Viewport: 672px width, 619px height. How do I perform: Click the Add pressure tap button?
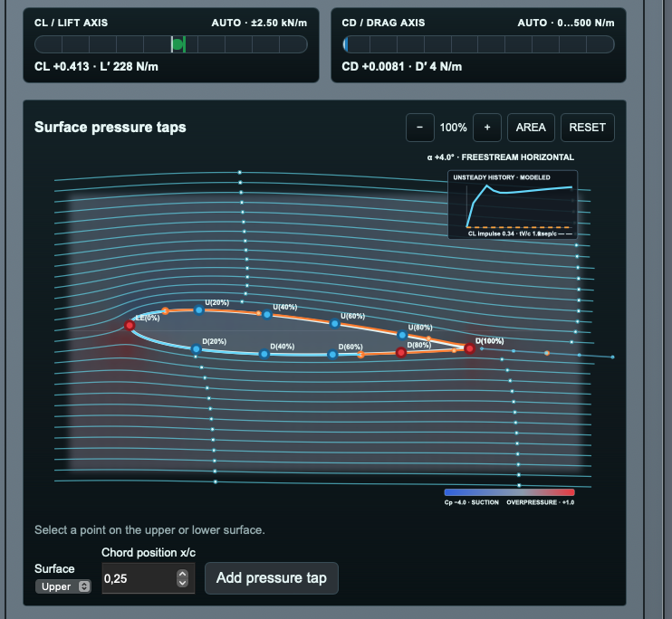(272, 578)
